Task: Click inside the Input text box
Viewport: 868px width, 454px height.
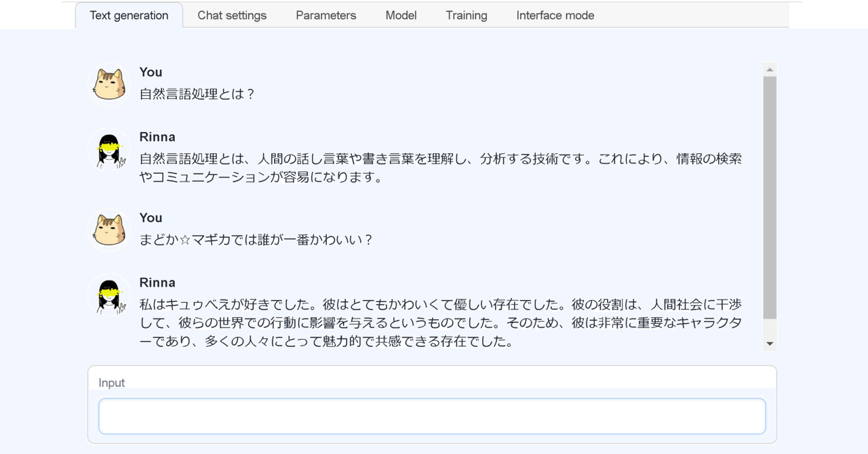Action: pyautogui.click(x=432, y=416)
